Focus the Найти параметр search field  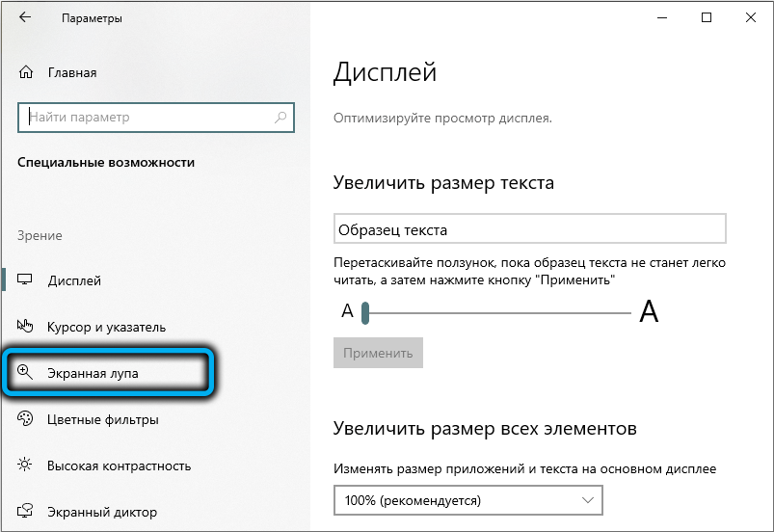coord(145,118)
